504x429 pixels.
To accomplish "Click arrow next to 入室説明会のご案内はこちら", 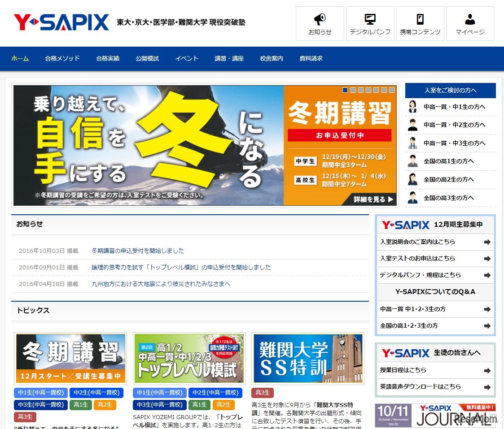I will [x=487, y=242].
